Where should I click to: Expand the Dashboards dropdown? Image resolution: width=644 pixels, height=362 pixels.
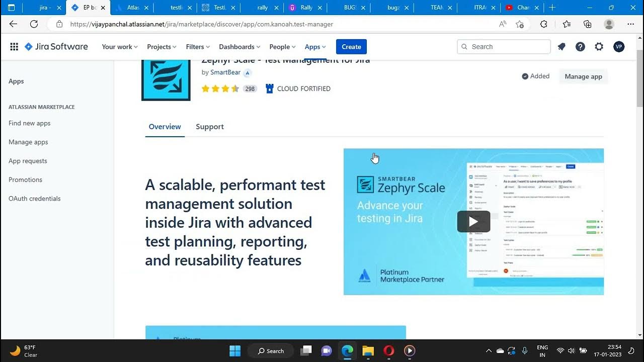coord(239,47)
